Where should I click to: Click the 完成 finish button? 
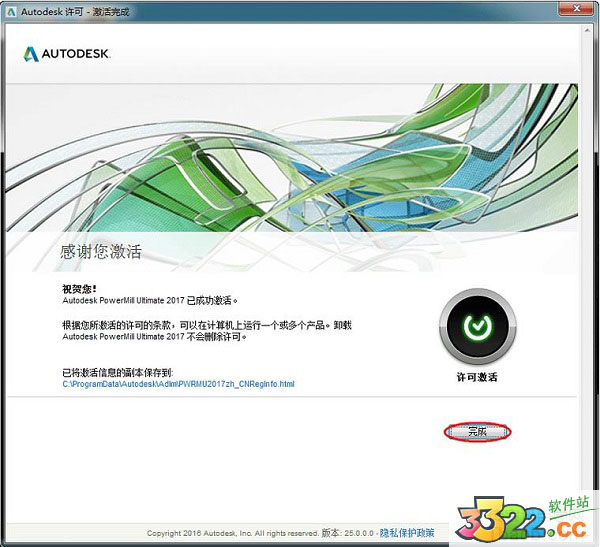point(478,432)
